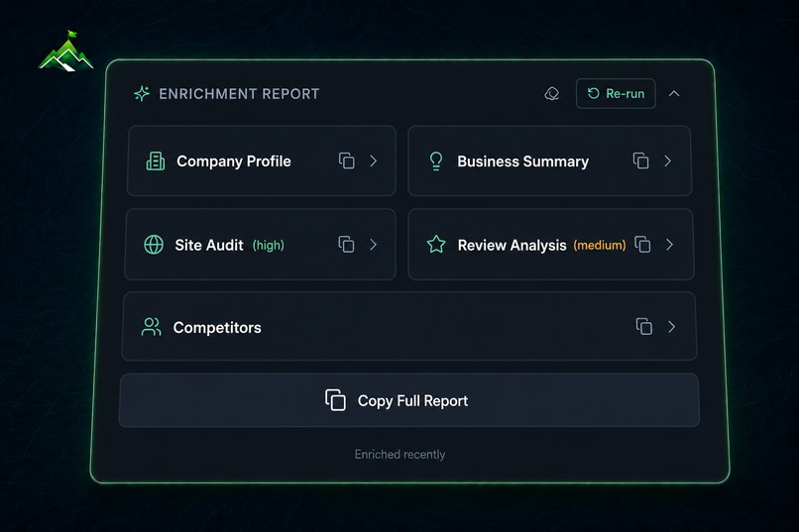
Task: Copy the Business Summary section
Action: coord(640,160)
